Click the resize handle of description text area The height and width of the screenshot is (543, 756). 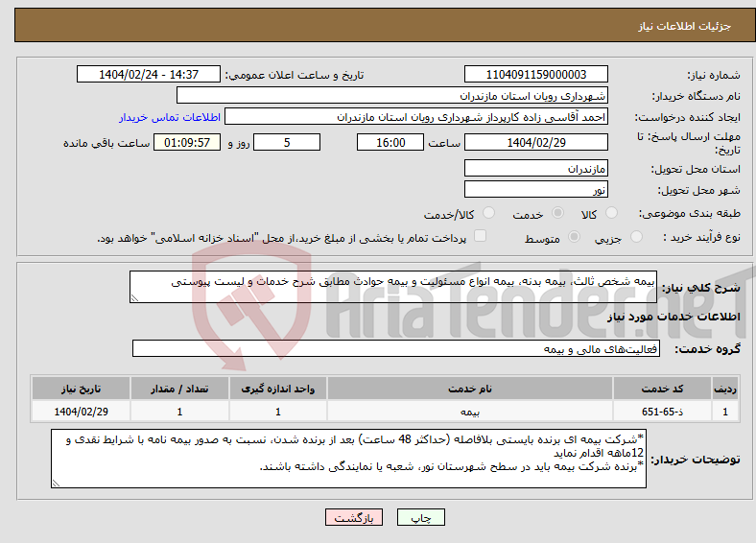click(x=134, y=298)
